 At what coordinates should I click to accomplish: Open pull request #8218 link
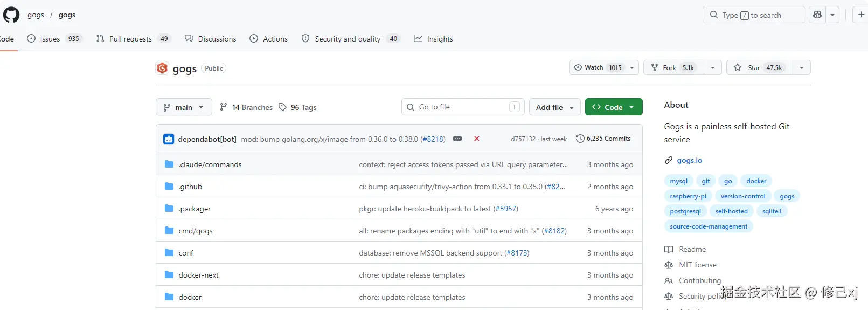point(433,139)
